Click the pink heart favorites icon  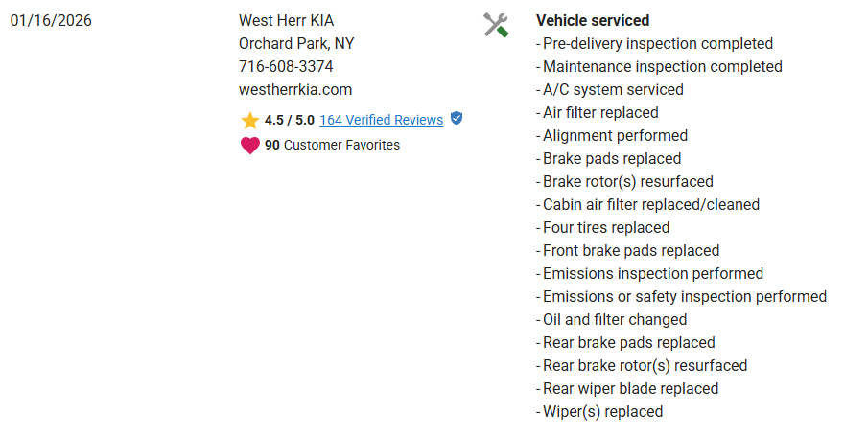click(249, 146)
